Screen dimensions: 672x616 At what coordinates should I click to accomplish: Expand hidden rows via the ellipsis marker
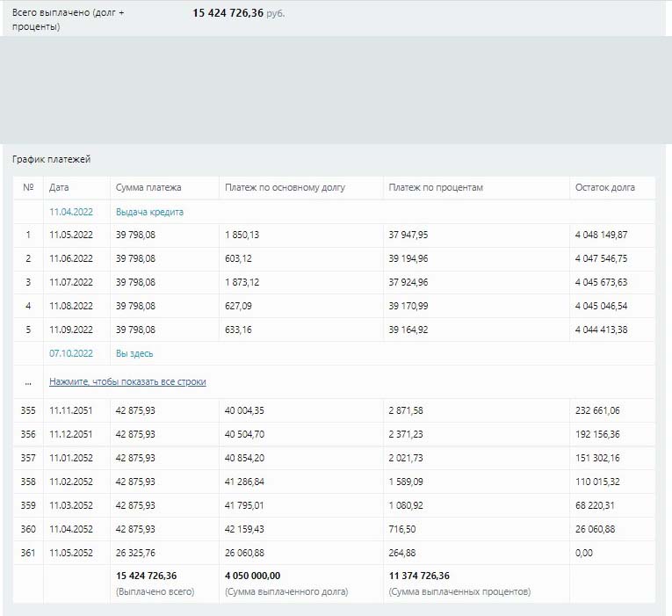28,381
